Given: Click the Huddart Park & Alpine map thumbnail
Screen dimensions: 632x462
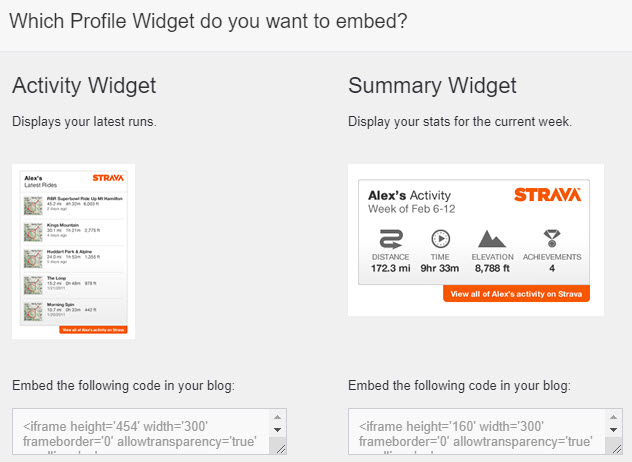Looking at the screenshot, I should [37, 257].
